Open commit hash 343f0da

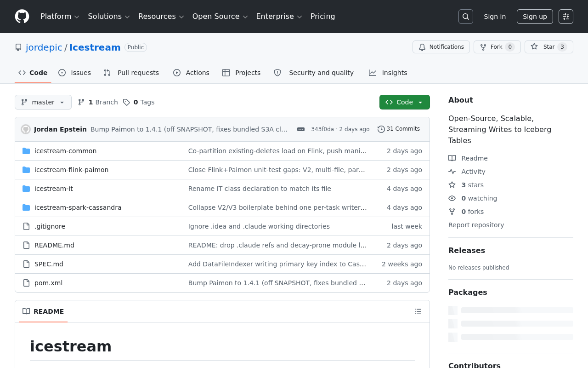(322, 129)
